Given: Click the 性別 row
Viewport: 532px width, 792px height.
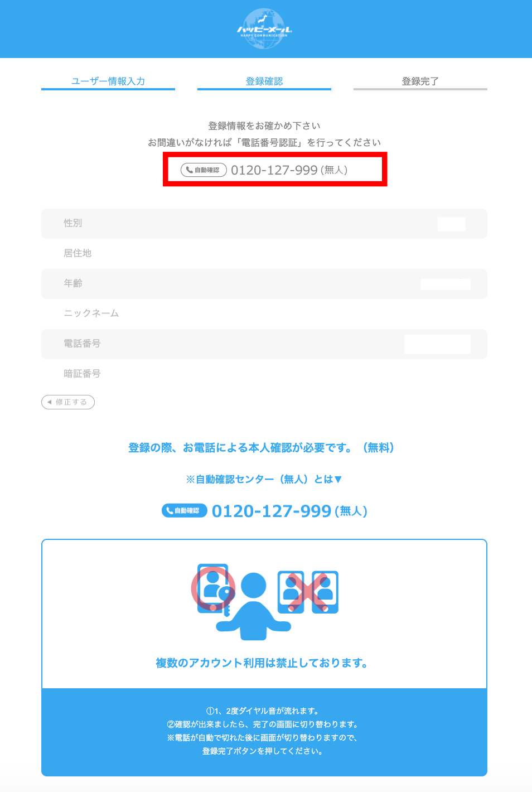Looking at the screenshot, I should 264,224.
